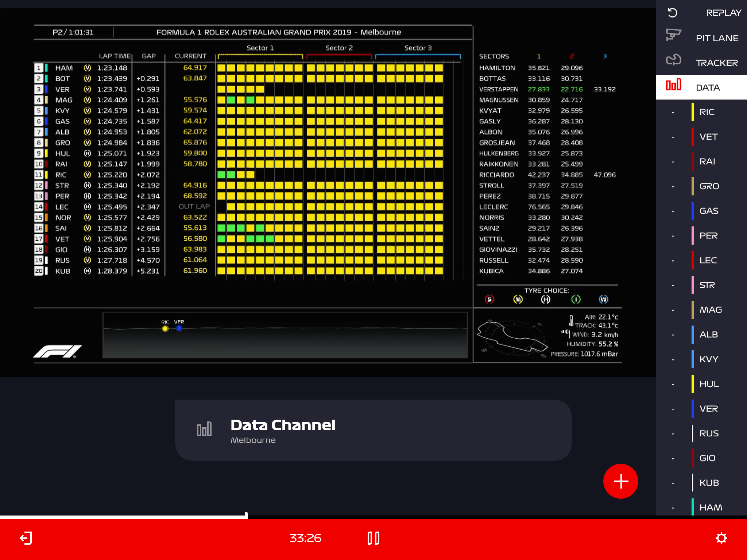Click the P2 / 1:01:31 session timer
This screenshot has height=560, width=747.
coord(73,32)
